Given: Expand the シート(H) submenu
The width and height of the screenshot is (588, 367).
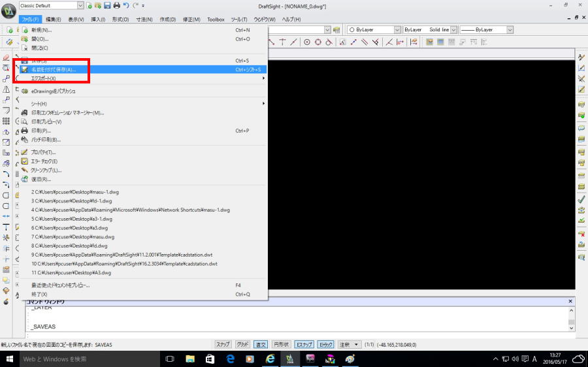Looking at the screenshot, I should tap(143, 103).
